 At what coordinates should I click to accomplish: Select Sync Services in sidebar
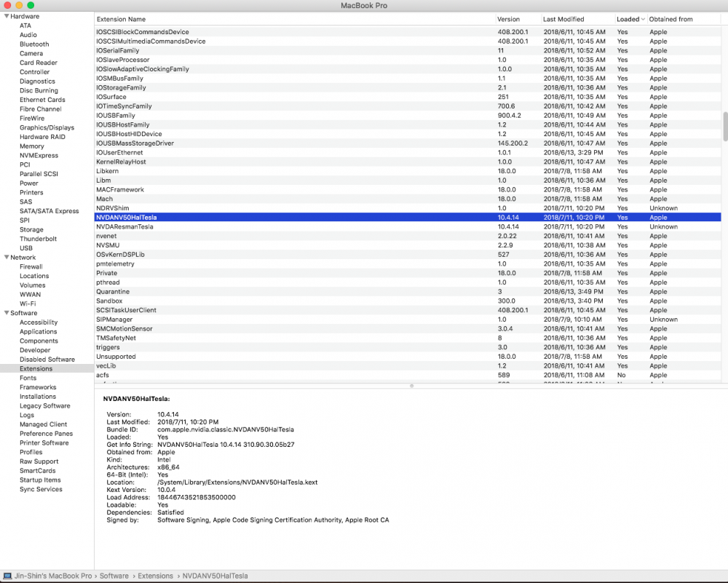(41, 490)
